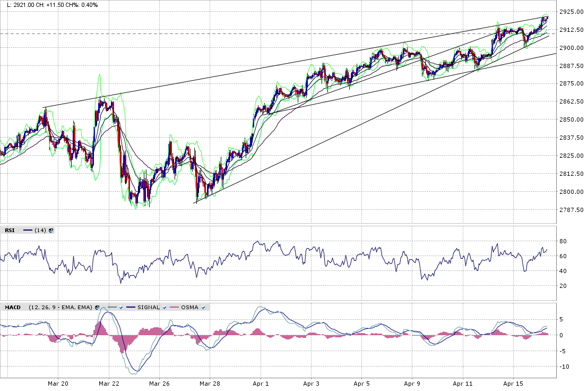
Task: Click the Apr 15 date on time axis
Action: [x=513, y=384]
